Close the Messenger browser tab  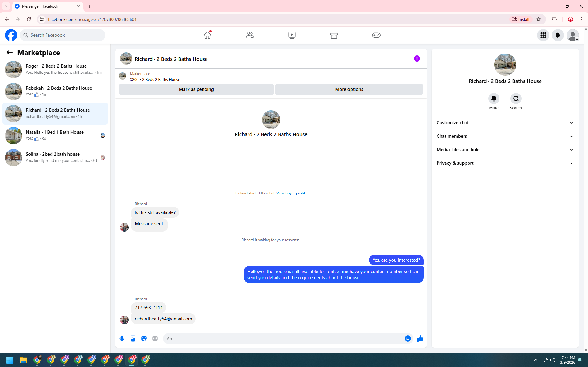tap(78, 6)
